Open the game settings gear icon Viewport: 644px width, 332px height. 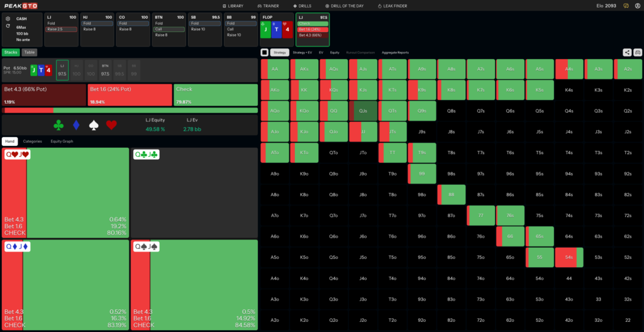pos(8,19)
